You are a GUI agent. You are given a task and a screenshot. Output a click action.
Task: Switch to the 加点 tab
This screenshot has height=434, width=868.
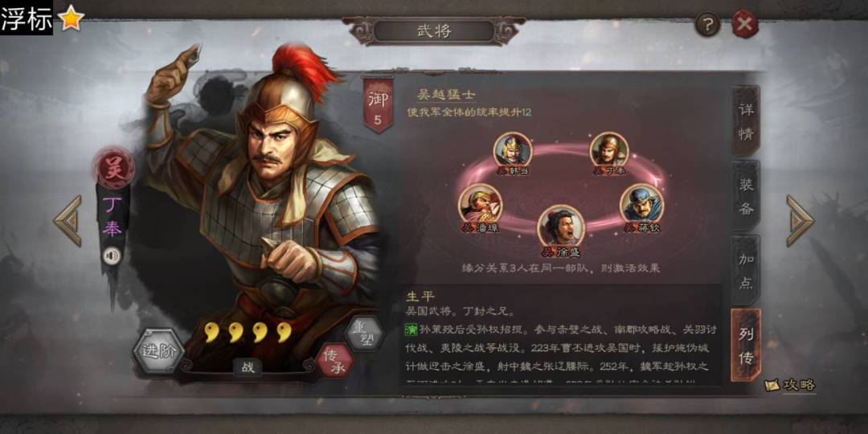point(746,269)
